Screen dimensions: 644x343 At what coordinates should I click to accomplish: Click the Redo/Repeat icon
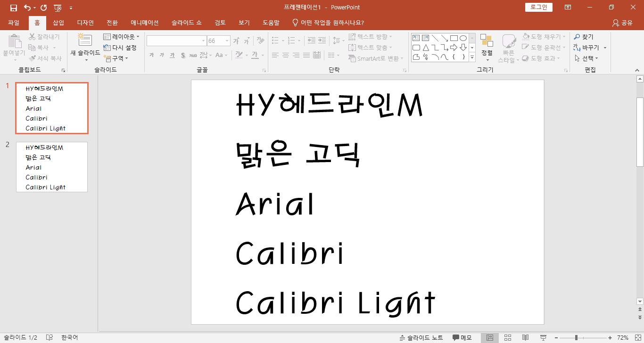44,8
